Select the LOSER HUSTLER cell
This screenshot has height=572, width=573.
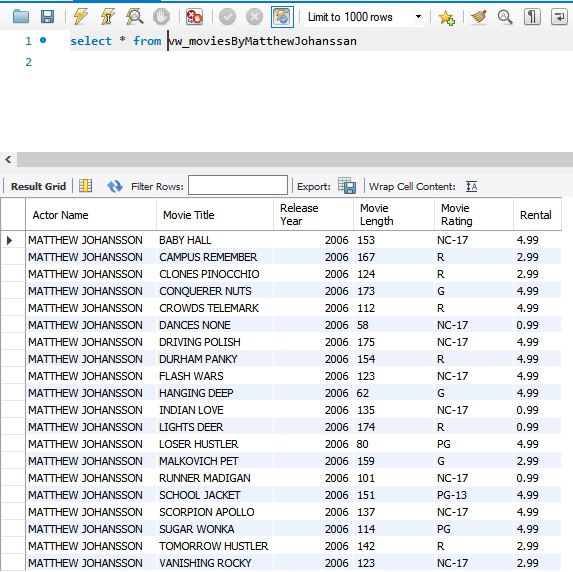pyautogui.click(x=215, y=444)
